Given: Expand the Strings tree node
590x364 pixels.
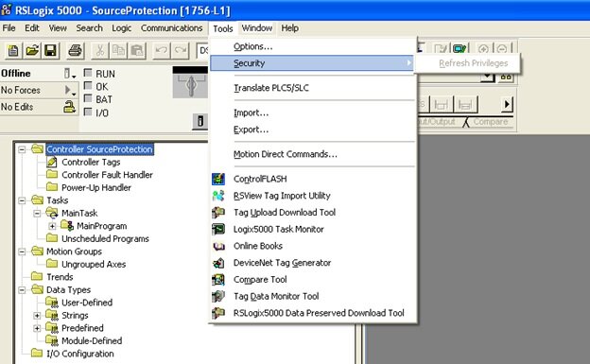Looking at the screenshot, I should click(x=37, y=316).
